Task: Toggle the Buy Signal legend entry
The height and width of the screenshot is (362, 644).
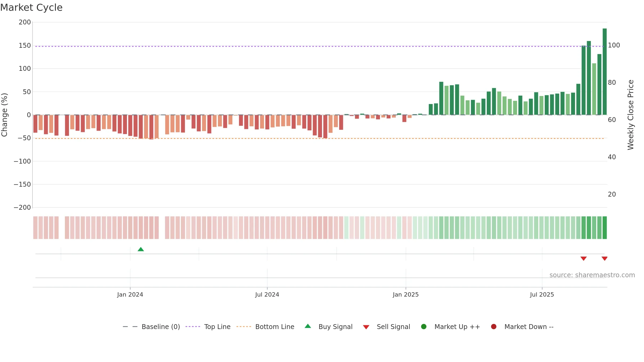Action: pyautogui.click(x=328, y=327)
